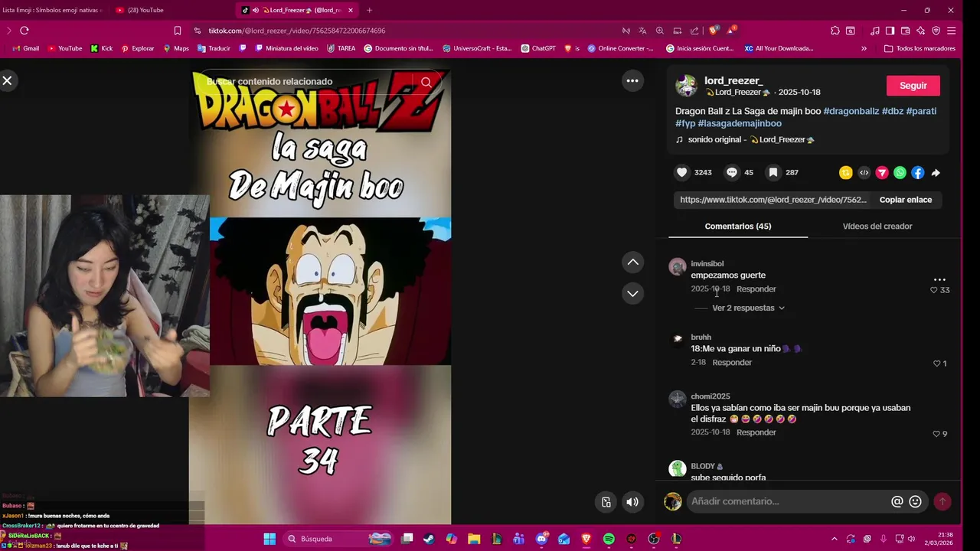Open the Brave Shields lion icon
This screenshot has width=980, height=551.
(713, 31)
